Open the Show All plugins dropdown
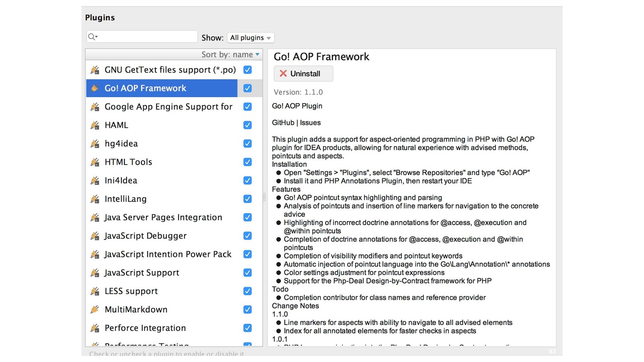The image size is (644, 362). click(x=250, y=38)
